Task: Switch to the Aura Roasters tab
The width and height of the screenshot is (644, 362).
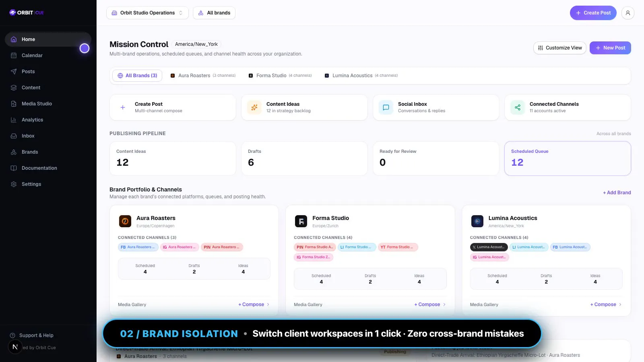Action: click(203, 76)
